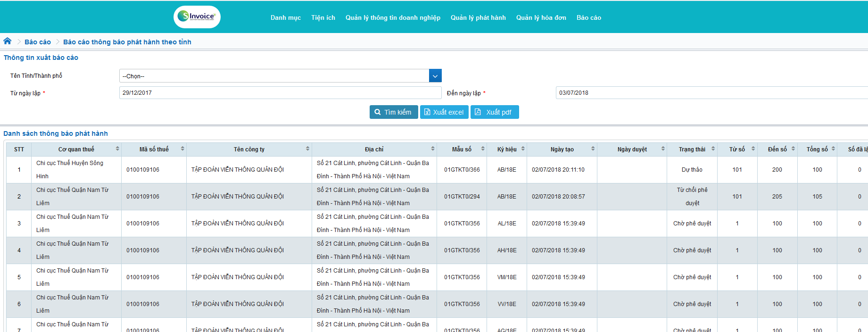Export report with Xuất excel button
This screenshot has width=868, height=332.
click(x=444, y=112)
